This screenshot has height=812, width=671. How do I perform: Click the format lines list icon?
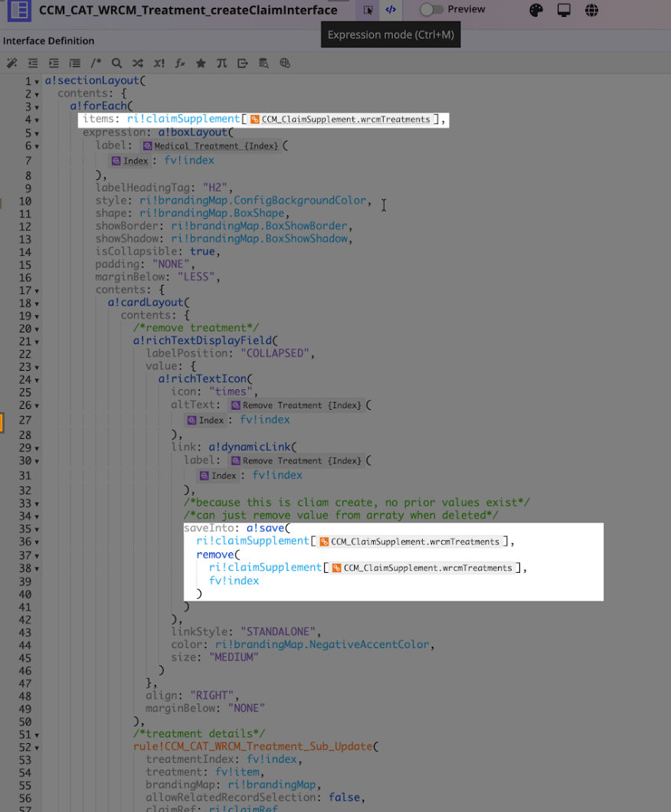tap(75, 63)
